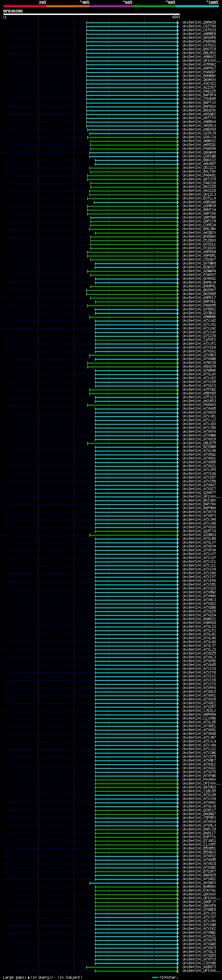222x980 pixels.
Task: Select the UniRef100_Q09KA2 label
Action: pyautogui.click(x=199, y=278)
